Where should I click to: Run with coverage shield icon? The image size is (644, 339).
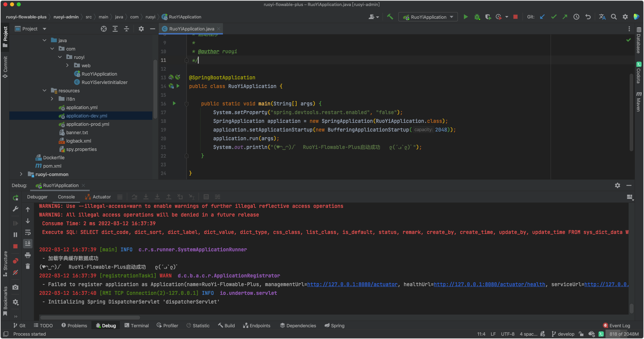pyautogui.click(x=488, y=17)
